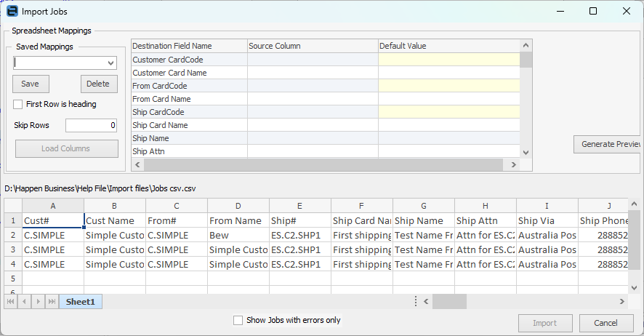Select the Cust Name cell in row 1
The width and height of the screenshot is (644, 336).
coord(115,220)
